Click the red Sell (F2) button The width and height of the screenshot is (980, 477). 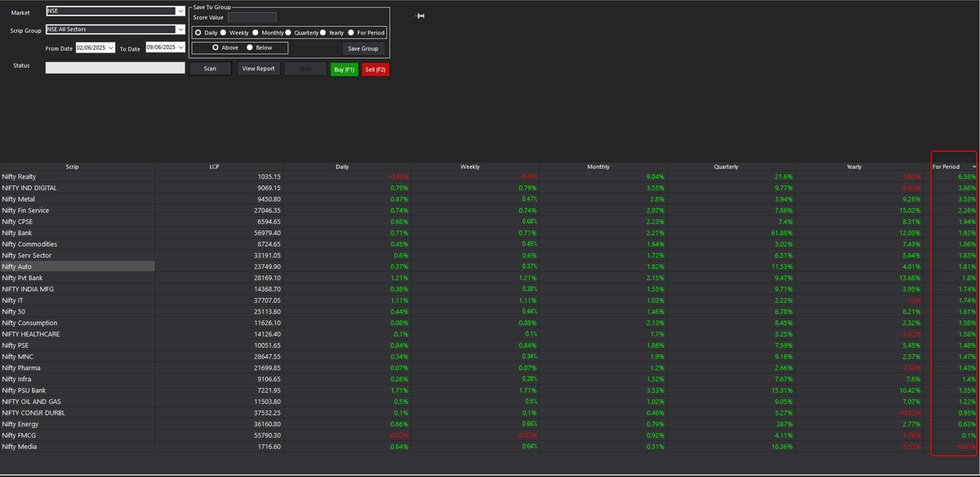point(376,69)
